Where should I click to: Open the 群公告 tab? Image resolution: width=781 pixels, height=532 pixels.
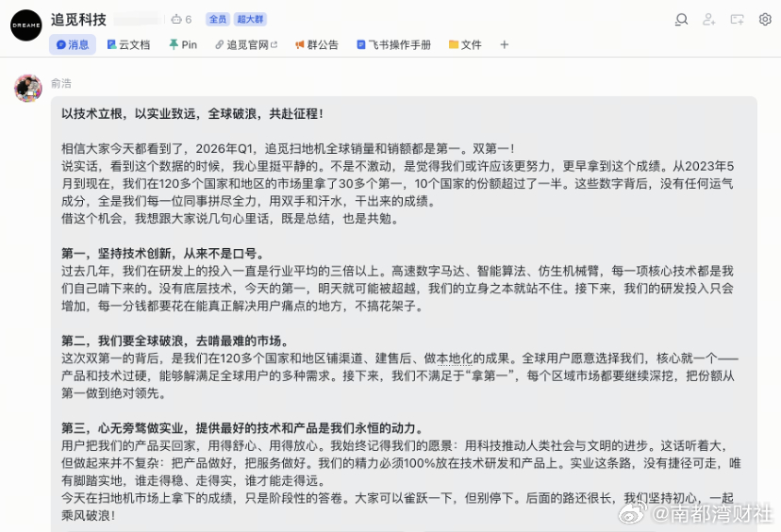[x=317, y=45]
